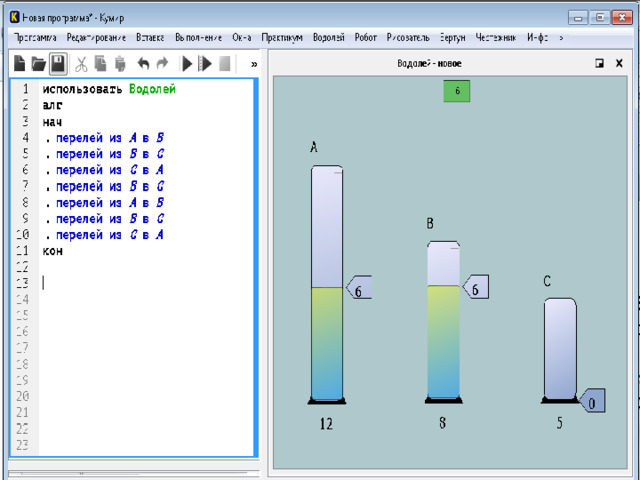Expand the overflow menu arrow after Инфо
This screenshot has height=480, width=640.
(x=561, y=37)
